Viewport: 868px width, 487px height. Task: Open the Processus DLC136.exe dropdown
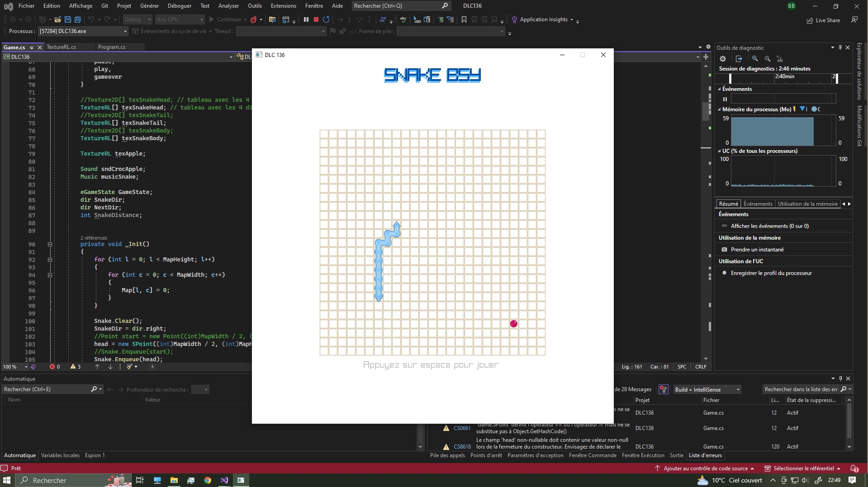83,31
